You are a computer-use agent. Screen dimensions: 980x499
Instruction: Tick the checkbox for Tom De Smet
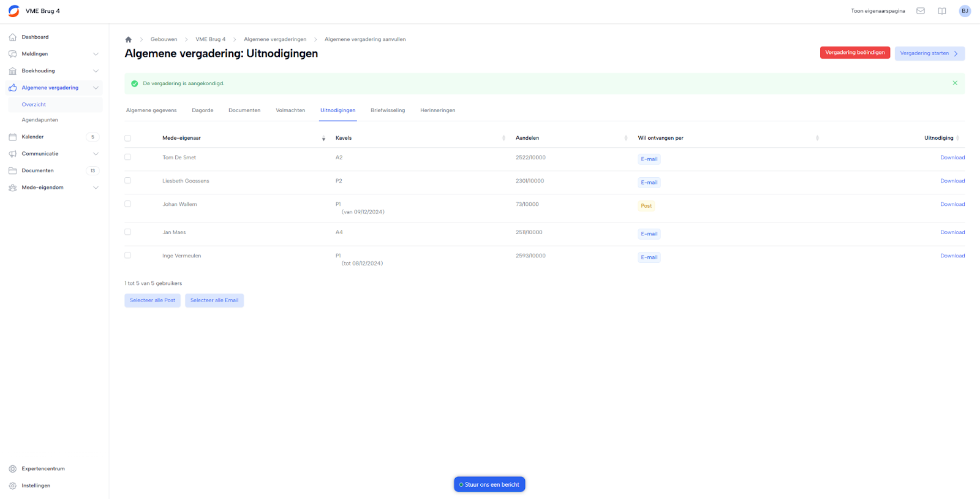(127, 158)
